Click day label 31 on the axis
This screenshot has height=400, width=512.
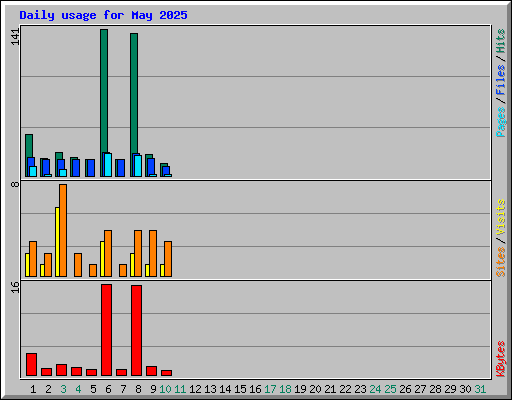pos(480,389)
